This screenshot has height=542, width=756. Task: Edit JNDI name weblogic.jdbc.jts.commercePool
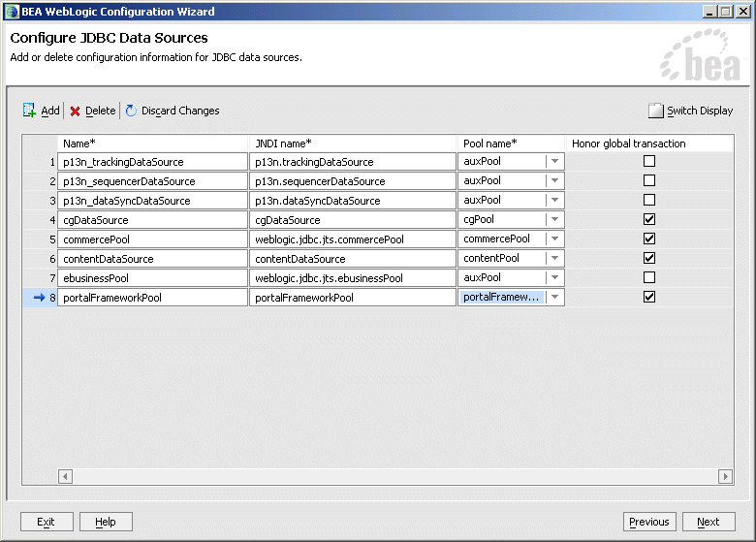[x=353, y=239]
